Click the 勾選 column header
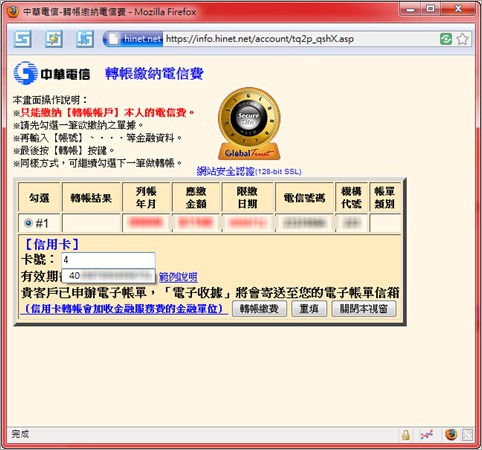This screenshot has width=482, height=450. coord(39,197)
